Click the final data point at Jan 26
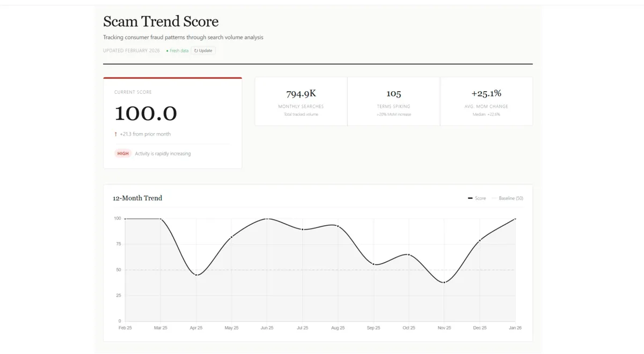This screenshot has width=644, height=354. [x=514, y=219]
